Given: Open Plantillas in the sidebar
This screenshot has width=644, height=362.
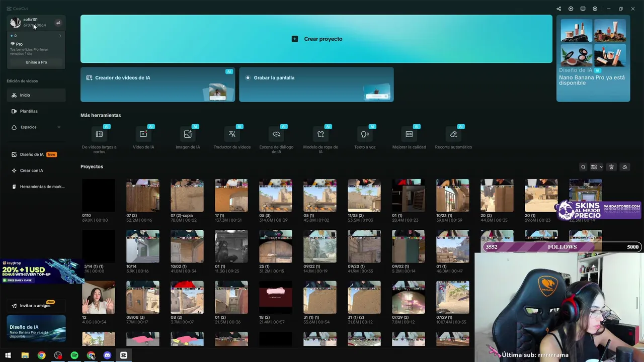Looking at the screenshot, I should pos(36,111).
